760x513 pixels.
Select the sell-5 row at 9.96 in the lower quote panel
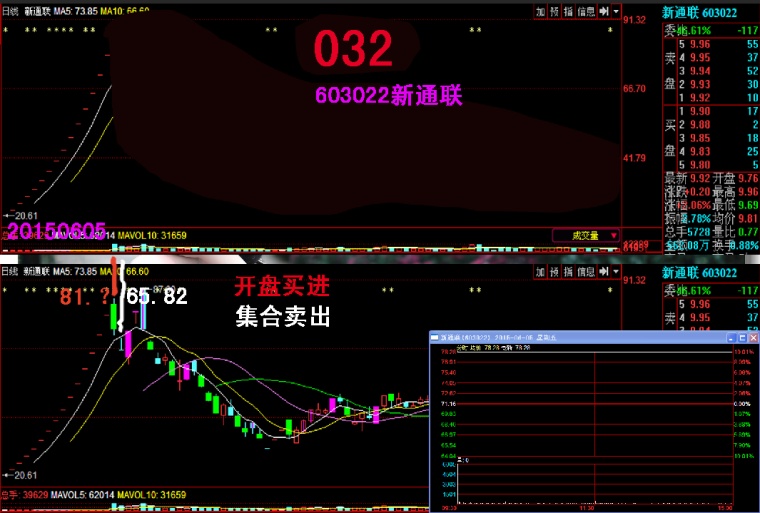[718, 305]
